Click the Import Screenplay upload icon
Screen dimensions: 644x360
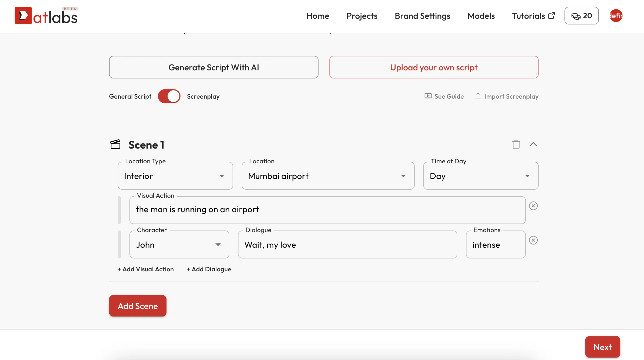(478, 96)
